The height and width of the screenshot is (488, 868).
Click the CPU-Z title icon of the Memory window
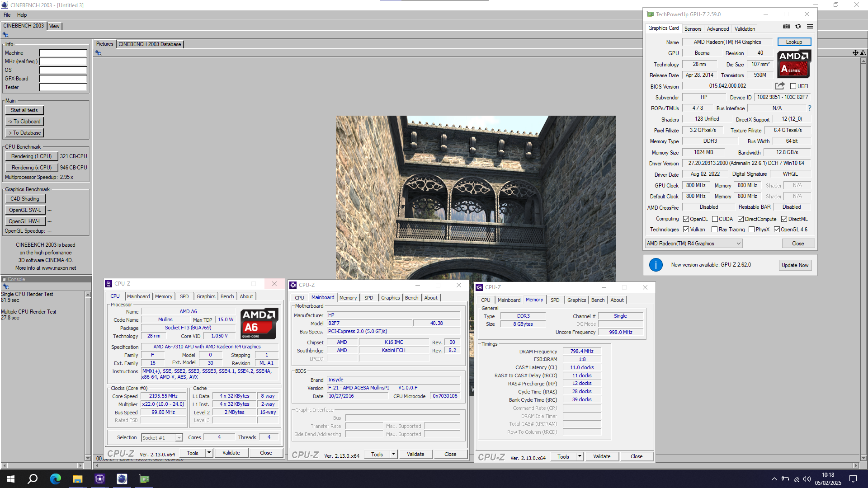point(479,287)
